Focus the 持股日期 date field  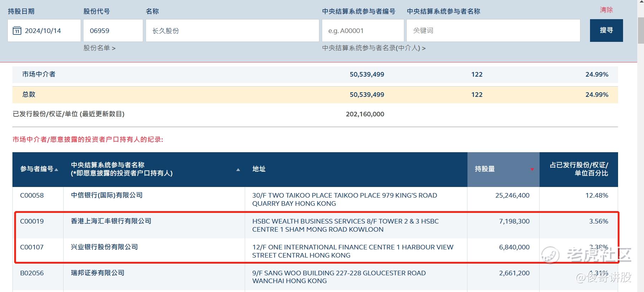coord(44,31)
